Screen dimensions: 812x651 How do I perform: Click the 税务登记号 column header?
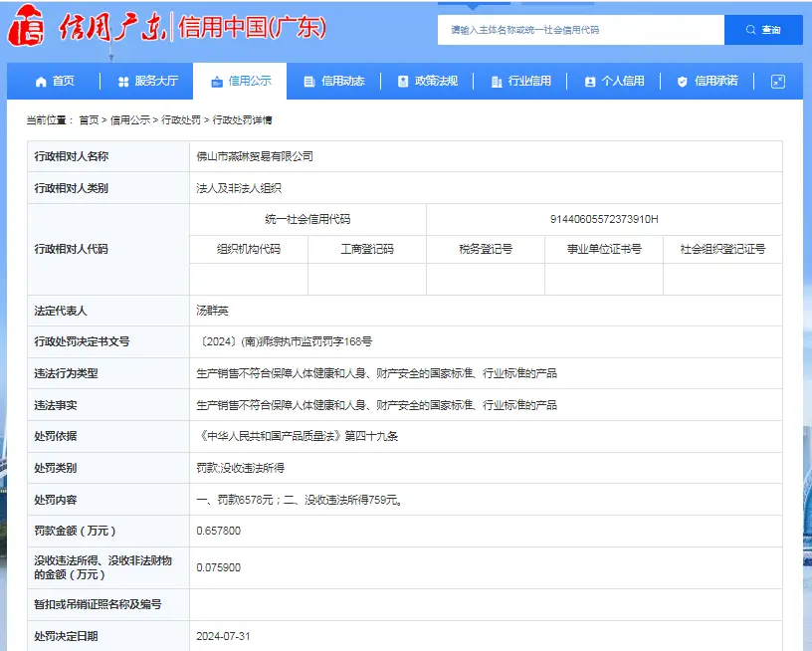click(486, 249)
